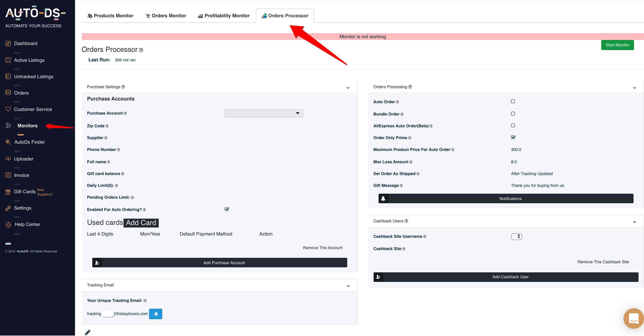The image size is (644, 336).
Task: Enable Bundle Order option
Action: (x=513, y=113)
